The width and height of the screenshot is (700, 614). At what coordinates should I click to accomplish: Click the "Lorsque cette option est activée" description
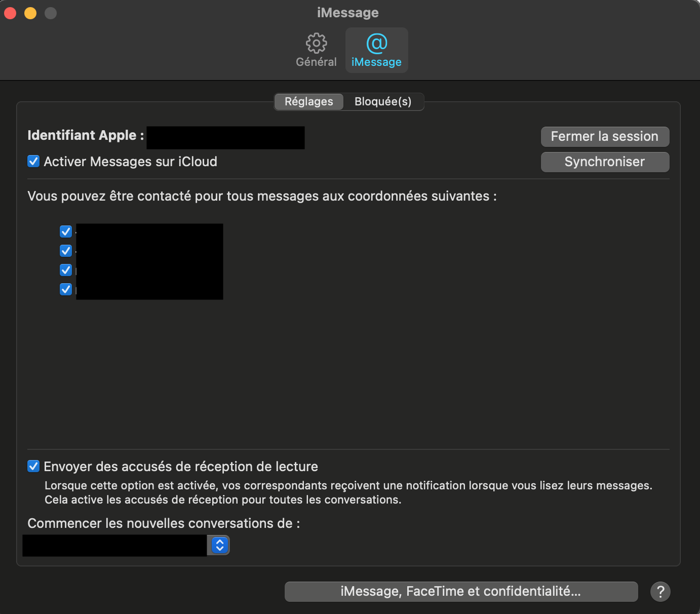pos(348,492)
